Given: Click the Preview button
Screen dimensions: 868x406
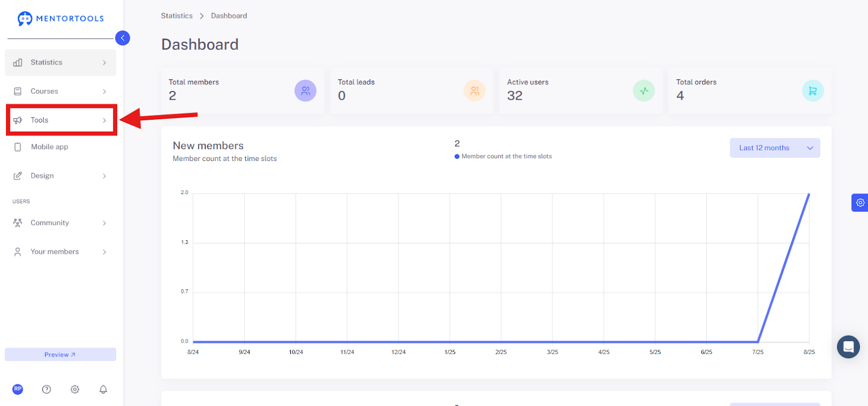Looking at the screenshot, I should pyautogui.click(x=61, y=355).
